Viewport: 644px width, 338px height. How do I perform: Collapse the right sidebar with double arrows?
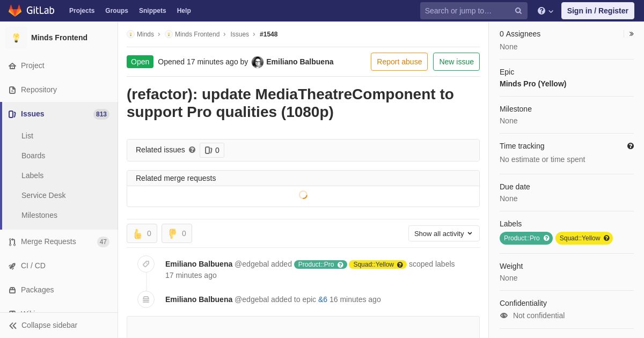click(x=631, y=34)
